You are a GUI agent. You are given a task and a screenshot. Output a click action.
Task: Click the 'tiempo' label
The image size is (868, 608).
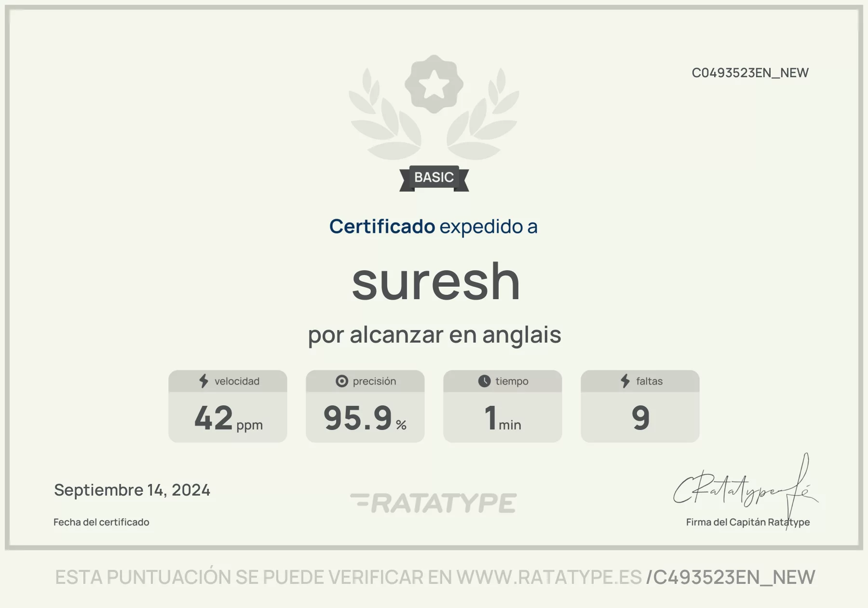click(512, 381)
